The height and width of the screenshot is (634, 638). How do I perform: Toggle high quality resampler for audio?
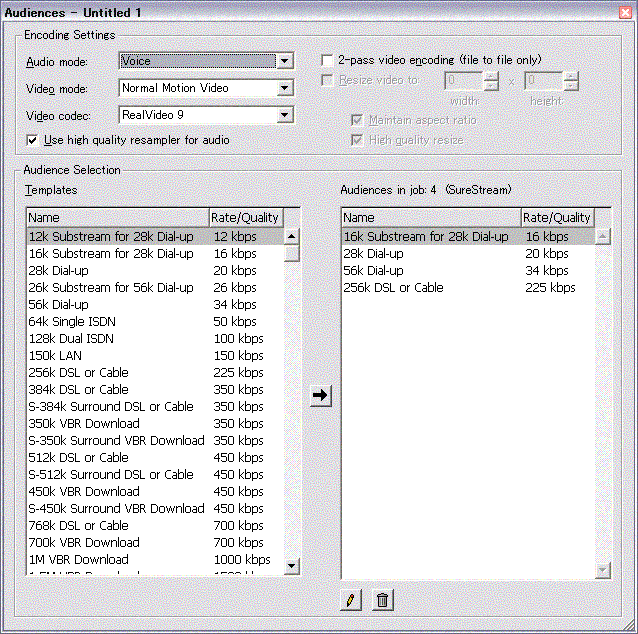[33, 140]
